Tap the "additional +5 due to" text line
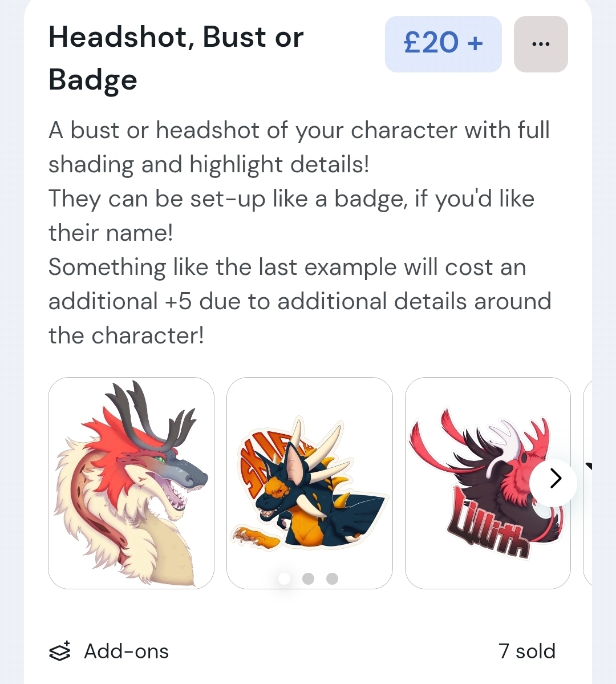The image size is (616, 684). click(299, 301)
